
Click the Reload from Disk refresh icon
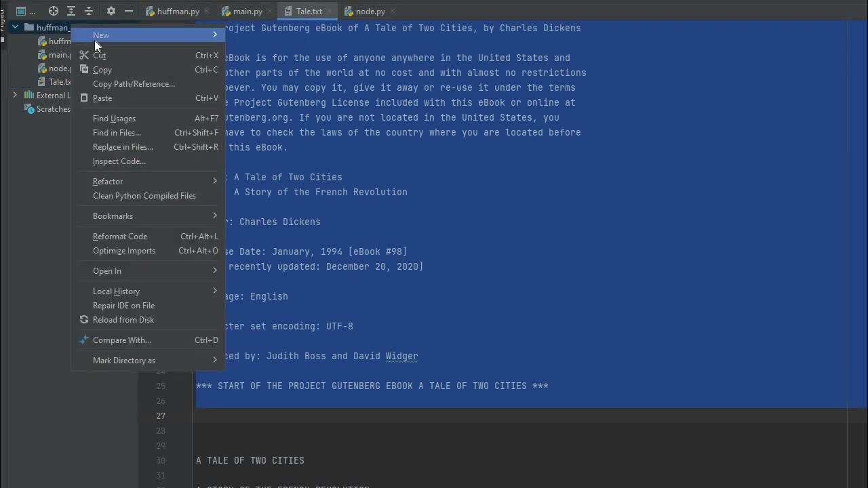84,320
